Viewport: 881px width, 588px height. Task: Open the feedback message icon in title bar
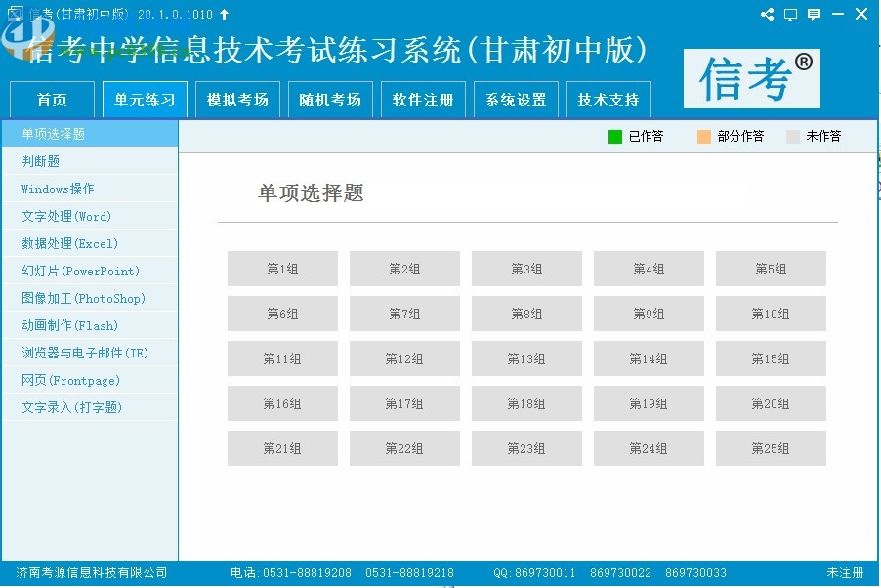pyautogui.click(x=814, y=14)
